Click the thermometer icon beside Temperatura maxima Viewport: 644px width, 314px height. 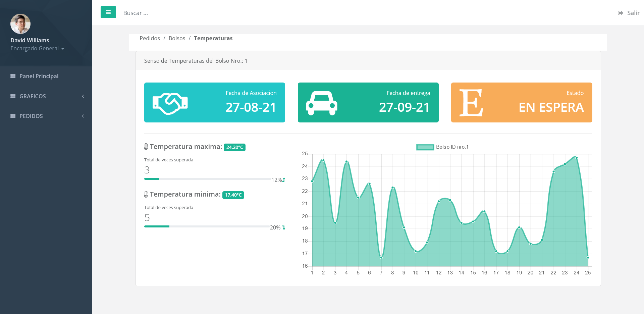point(146,147)
